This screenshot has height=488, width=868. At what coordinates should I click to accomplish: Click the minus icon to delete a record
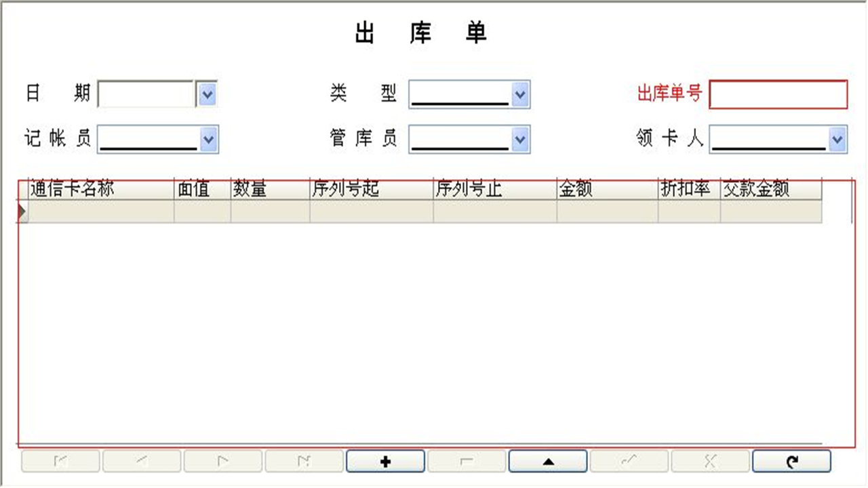pos(467,461)
